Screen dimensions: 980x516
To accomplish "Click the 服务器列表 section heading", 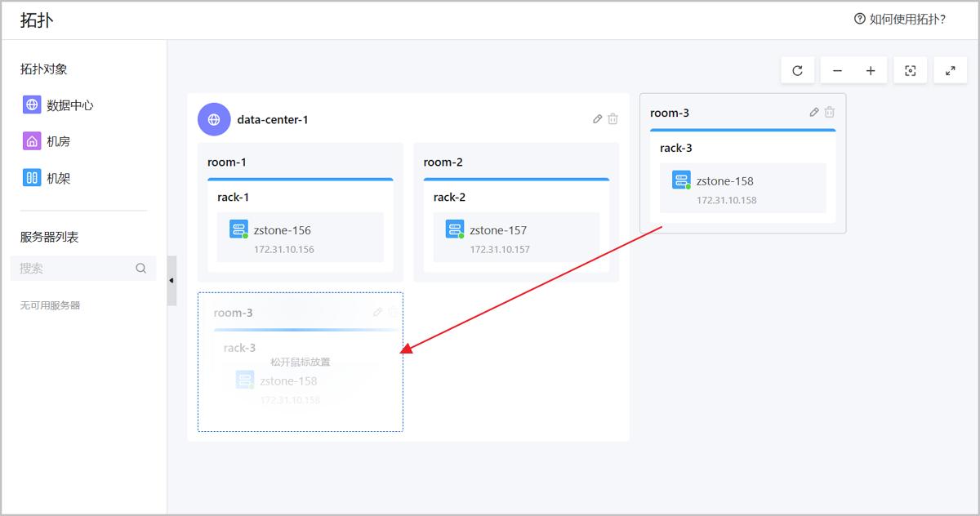I will (x=50, y=237).
